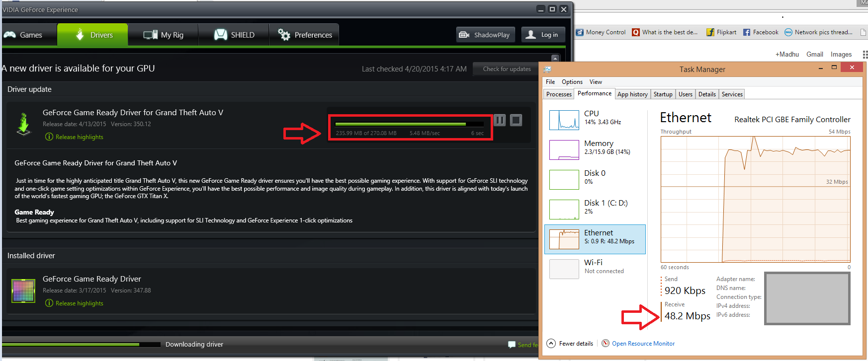Viewport: 868px width, 361px height.
Task: Click GeForce Experience scrollbar up arrow
Action: click(x=555, y=58)
